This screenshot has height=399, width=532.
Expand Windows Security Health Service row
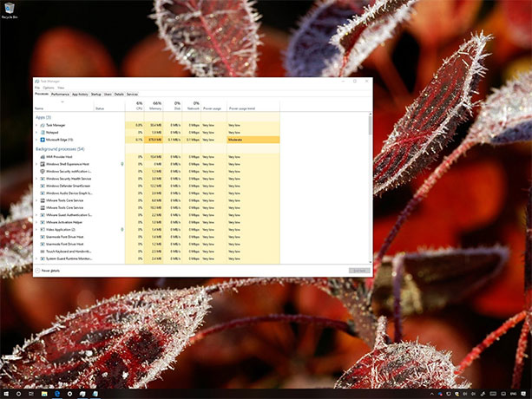point(36,179)
